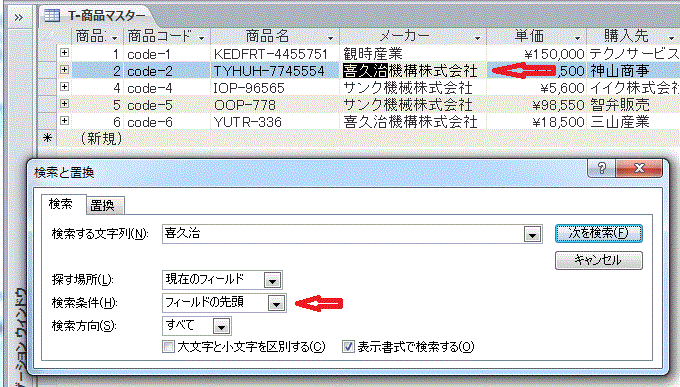Click the help question mark button in dialog
The image size is (680, 387).
click(602, 168)
